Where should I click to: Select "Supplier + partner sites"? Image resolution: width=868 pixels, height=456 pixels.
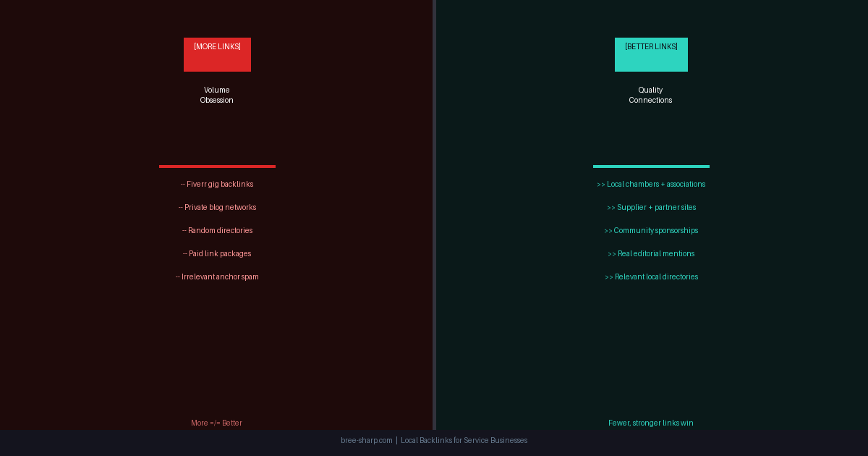651,207
